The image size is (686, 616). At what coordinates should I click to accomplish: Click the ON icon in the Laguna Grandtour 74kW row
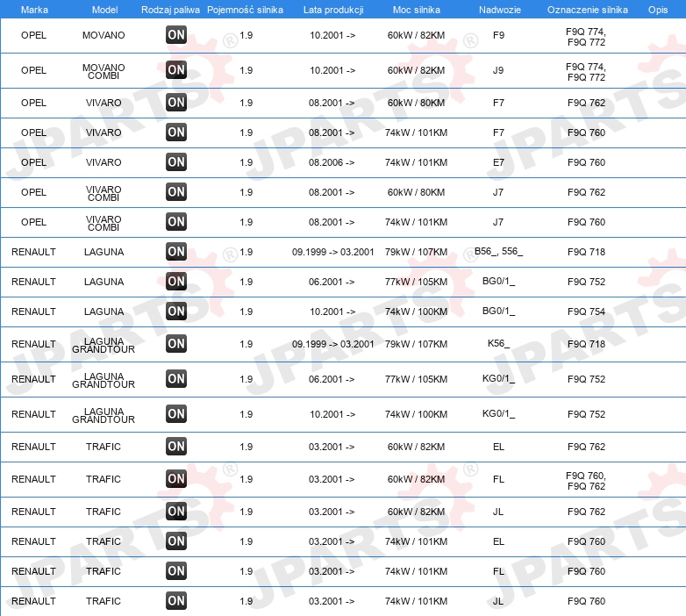[x=176, y=414]
